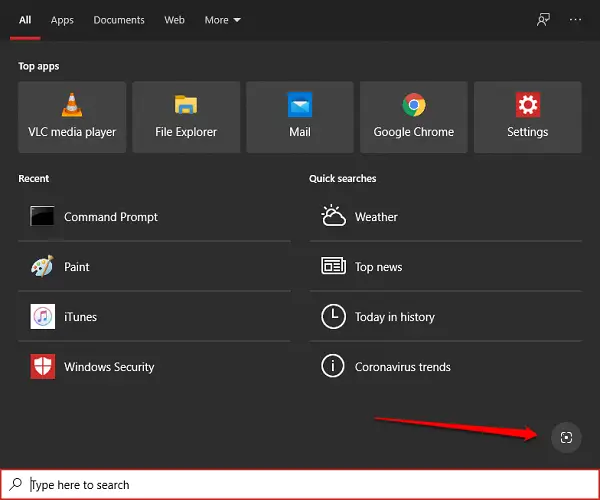Switch to the Apps tab
The width and height of the screenshot is (600, 500).
click(x=62, y=20)
